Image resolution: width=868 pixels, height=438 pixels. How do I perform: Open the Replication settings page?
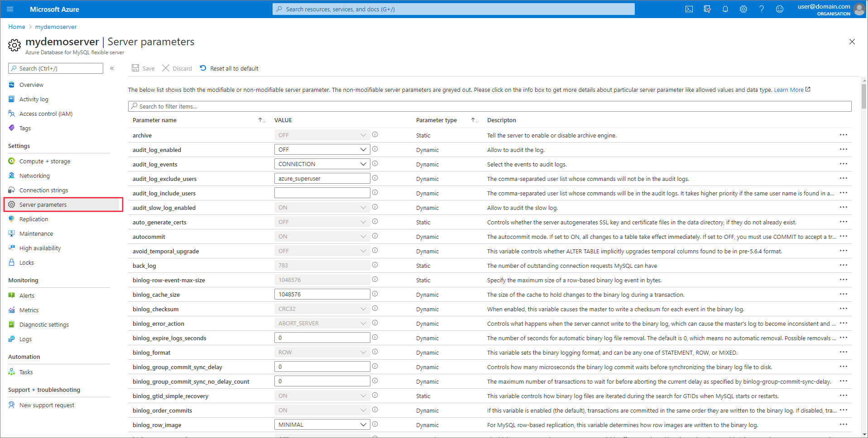(34, 219)
